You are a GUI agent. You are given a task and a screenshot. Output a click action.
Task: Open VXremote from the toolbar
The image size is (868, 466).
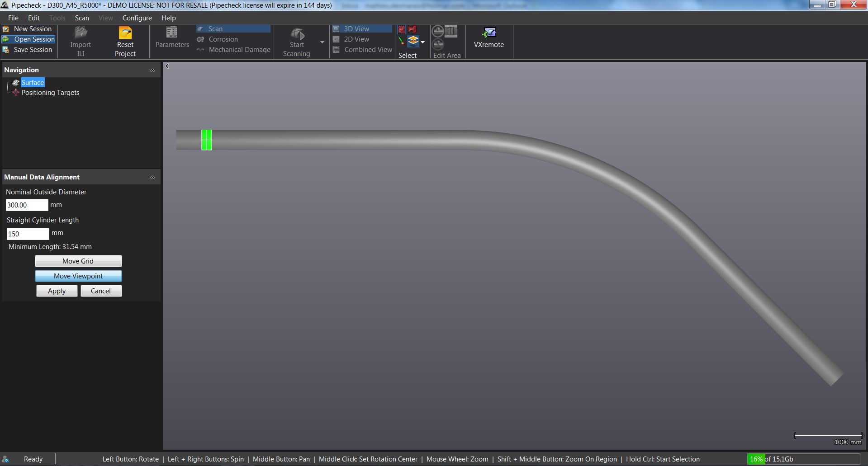click(489, 33)
